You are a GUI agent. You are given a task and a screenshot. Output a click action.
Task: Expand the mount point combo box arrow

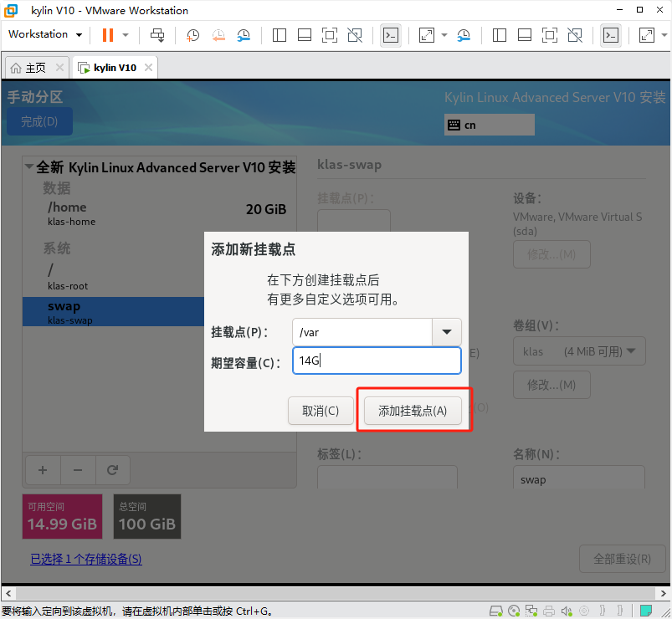tap(447, 332)
